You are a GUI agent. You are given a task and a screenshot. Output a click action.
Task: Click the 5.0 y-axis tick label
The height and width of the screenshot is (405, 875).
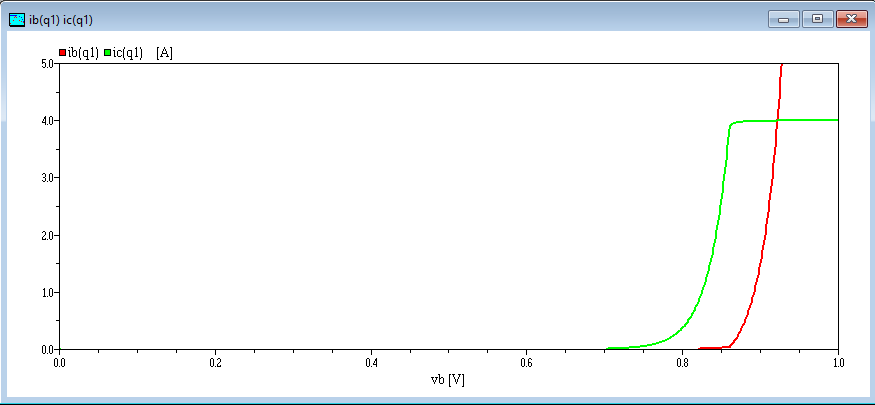coord(45,64)
